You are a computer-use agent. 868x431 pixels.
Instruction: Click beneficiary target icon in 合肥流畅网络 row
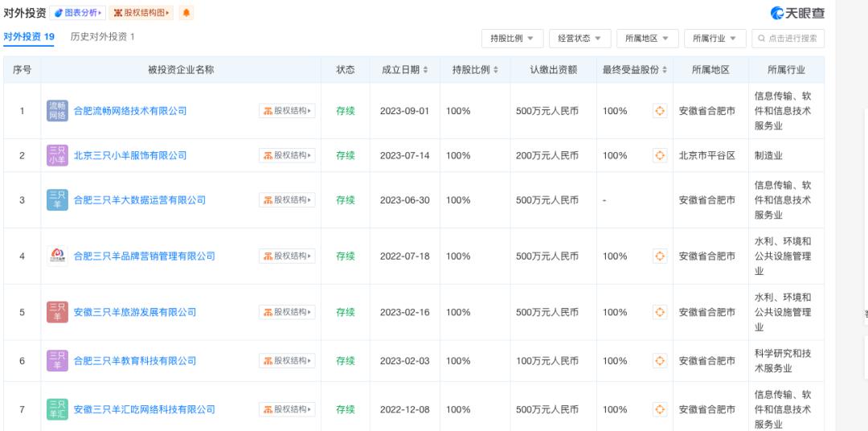click(660, 111)
